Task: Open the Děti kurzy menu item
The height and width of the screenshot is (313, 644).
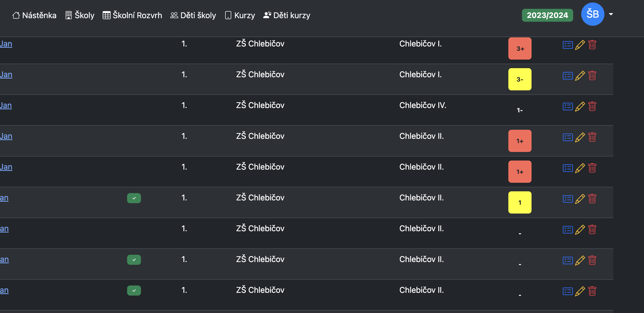Action: pos(287,15)
